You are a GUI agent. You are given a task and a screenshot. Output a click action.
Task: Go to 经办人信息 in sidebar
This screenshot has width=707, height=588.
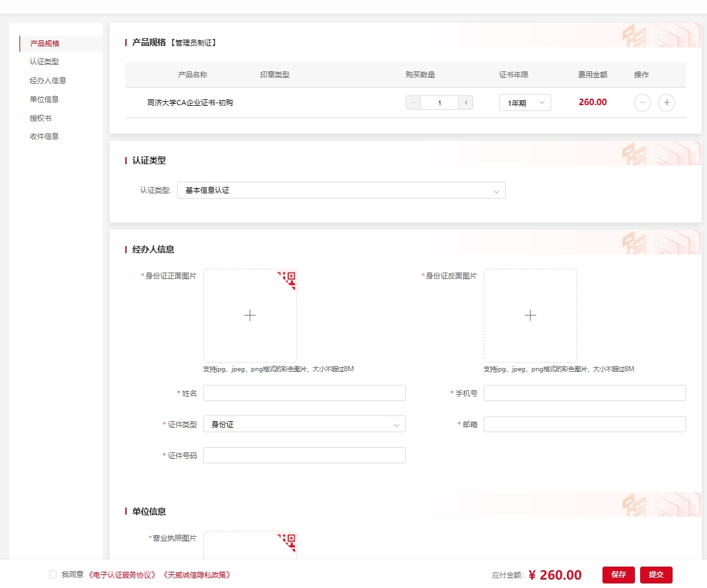[48, 80]
